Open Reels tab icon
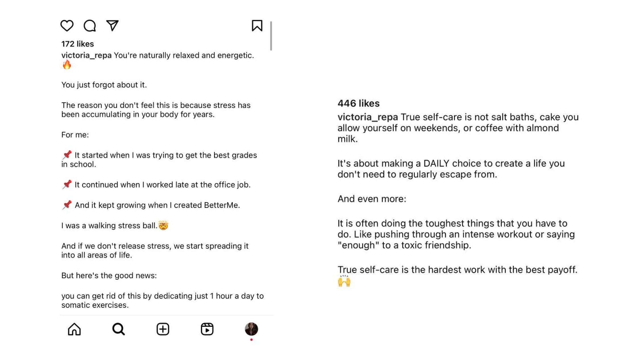This screenshot has height=364, width=637. [x=207, y=329]
